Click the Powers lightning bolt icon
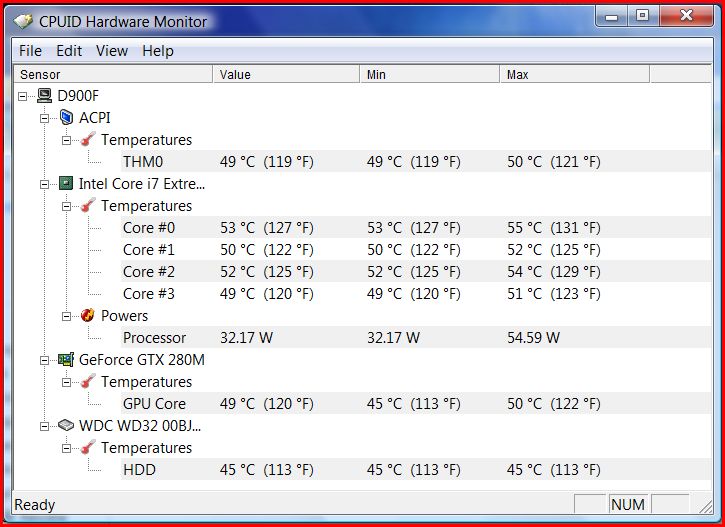Image resolution: width=725 pixels, height=527 pixels. pyautogui.click(x=87, y=315)
